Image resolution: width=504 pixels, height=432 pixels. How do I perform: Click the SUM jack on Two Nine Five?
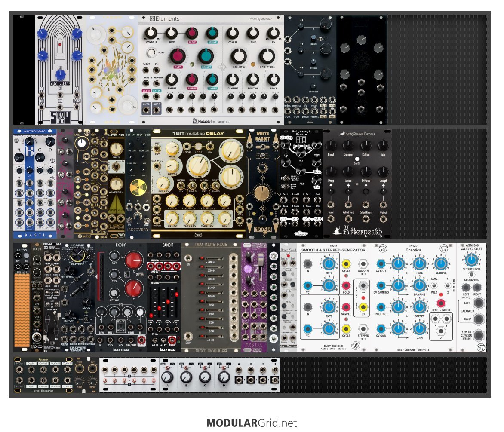188,336
